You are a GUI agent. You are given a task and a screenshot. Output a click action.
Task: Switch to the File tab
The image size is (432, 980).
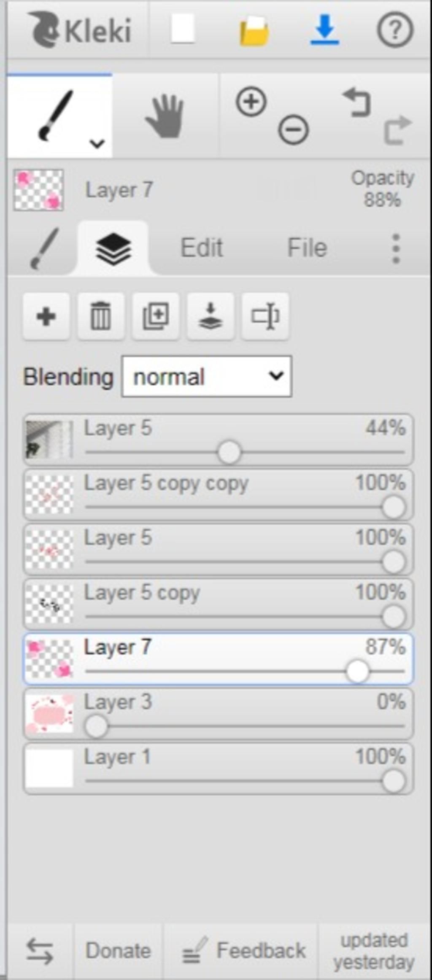(x=307, y=248)
